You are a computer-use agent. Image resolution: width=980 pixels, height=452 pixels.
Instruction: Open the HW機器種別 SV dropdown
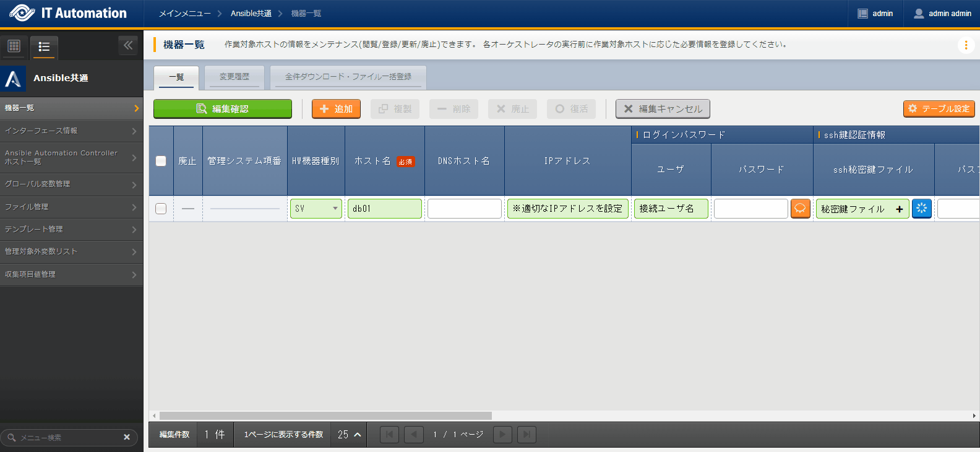[x=316, y=209]
